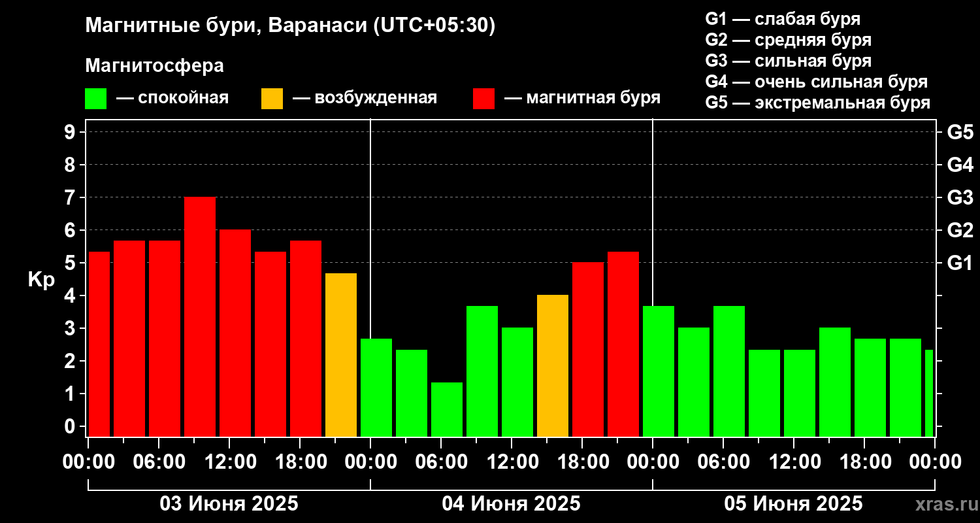The height and width of the screenshot is (523, 980).
Task: Click the '06:00' time tick of 04 Июня
Action: tap(441, 462)
